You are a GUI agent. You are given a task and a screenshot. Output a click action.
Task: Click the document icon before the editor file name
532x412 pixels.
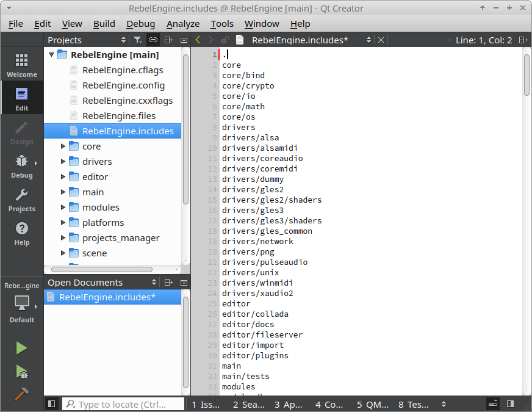pyautogui.click(x=240, y=40)
